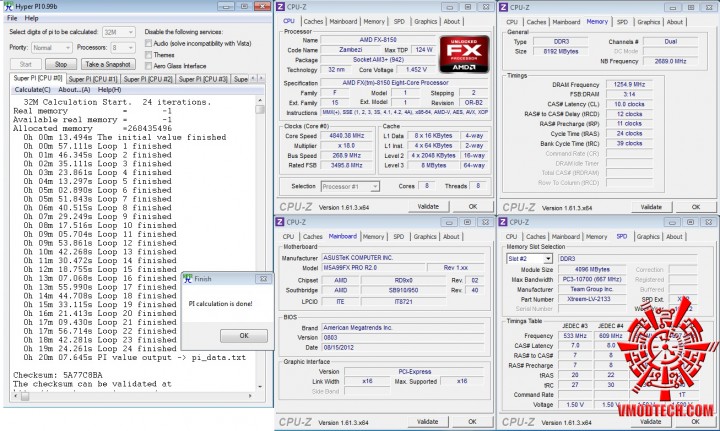
Task: Switch to the Super PI [CPU #1] tab
Action: pyautogui.click(x=93, y=79)
